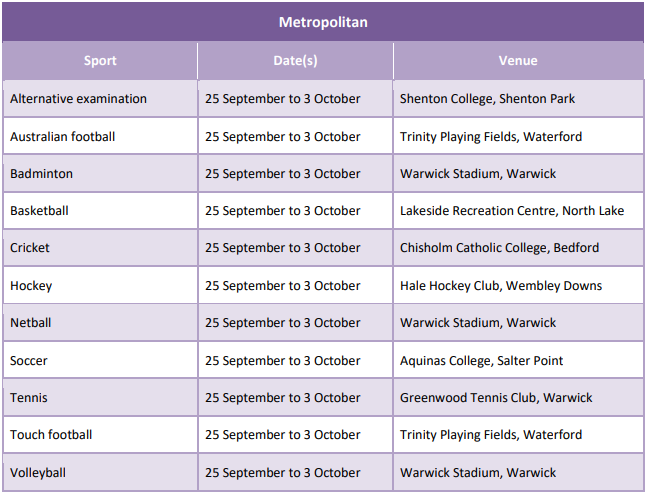Image resolution: width=647 pixels, height=494 pixels.
Task: Select the Sport column header
Action: click(100, 61)
